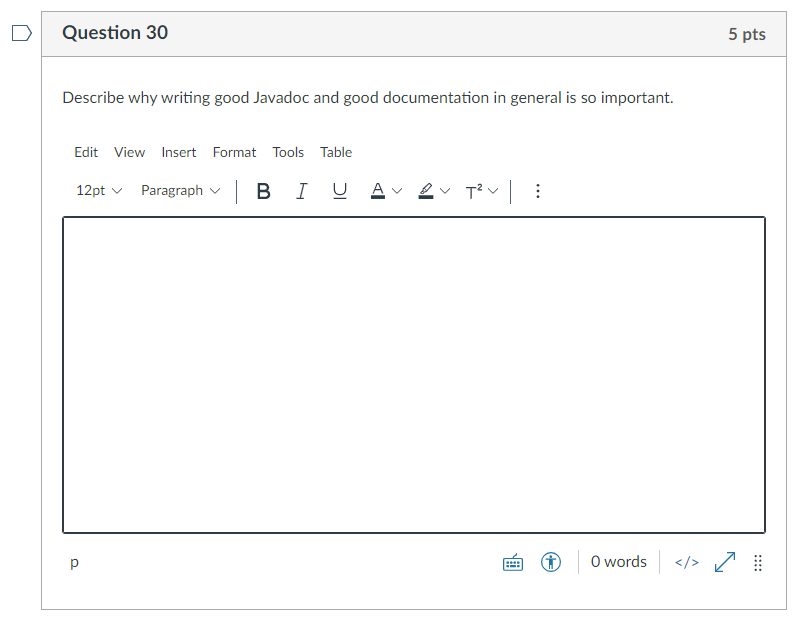Open the text color dropdown arrow
This screenshot has width=811, height=634.
point(396,191)
